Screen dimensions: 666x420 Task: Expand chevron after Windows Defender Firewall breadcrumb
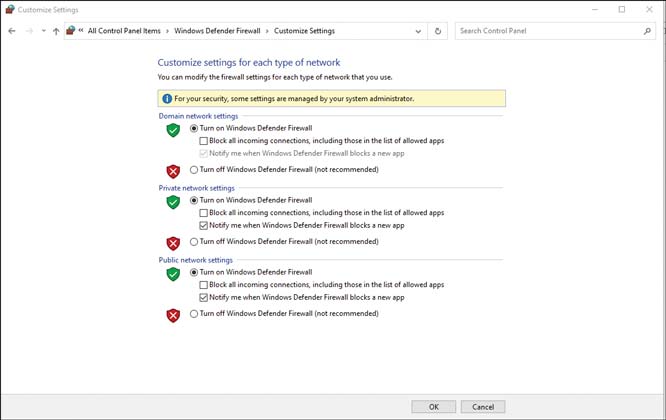(267, 31)
